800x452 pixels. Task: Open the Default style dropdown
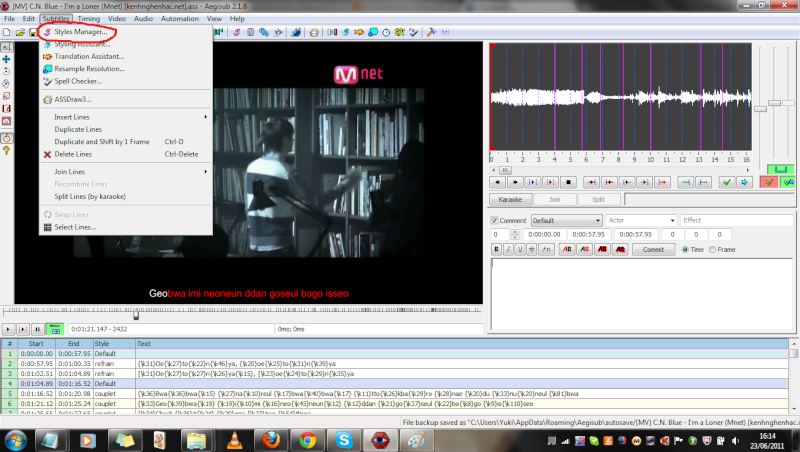[566, 220]
